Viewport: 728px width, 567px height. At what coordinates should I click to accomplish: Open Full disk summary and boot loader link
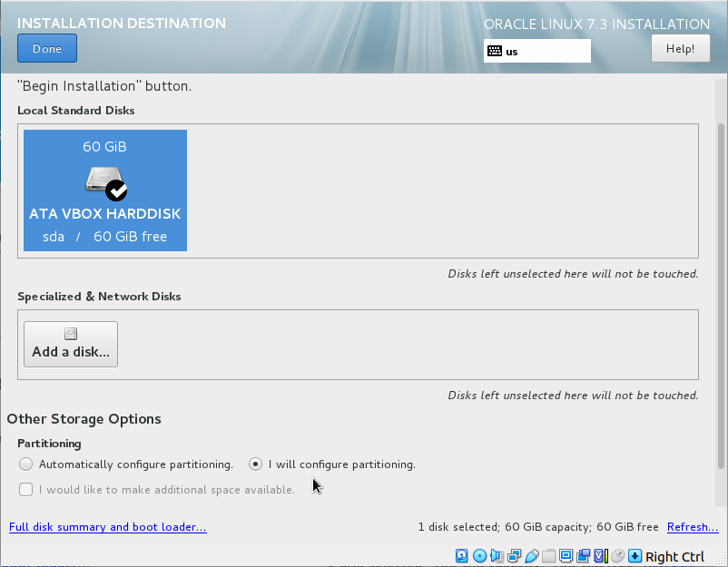click(108, 527)
